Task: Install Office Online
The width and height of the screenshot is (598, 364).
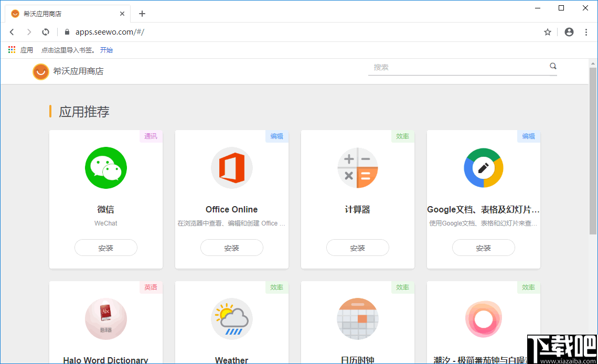Action: [x=231, y=248]
